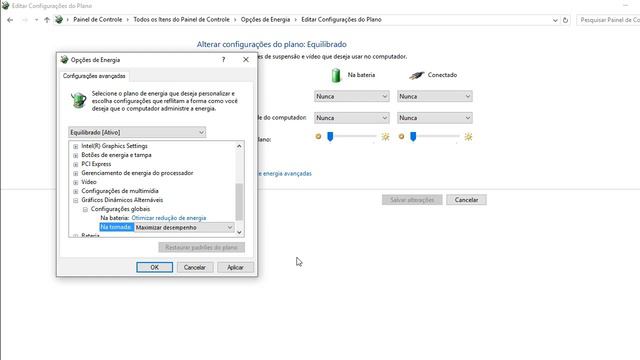Open Todos os Itens do Painel breadcrumb
Viewport: 640px width, 360px height.
pos(181,20)
